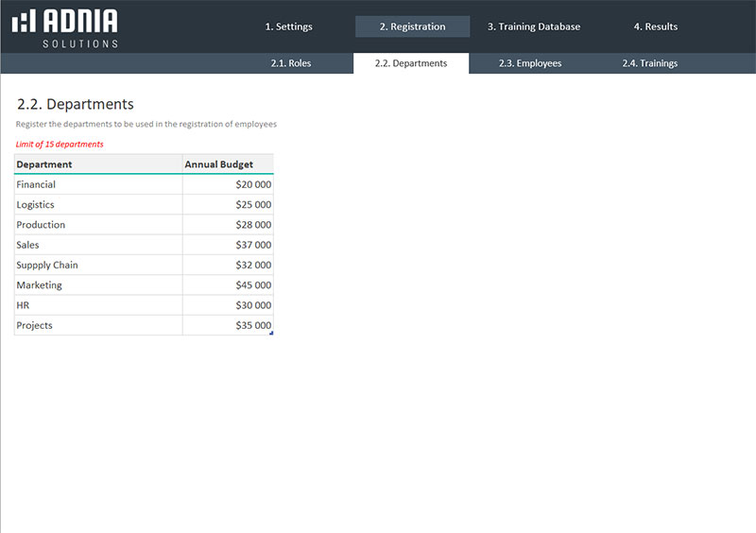
Task: Select the 2. Registration tab
Action: pyautogui.click(x=412, y=26)
